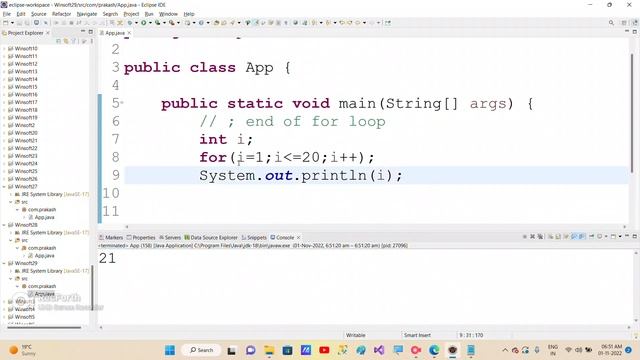Open the Refactor menu

61,14
